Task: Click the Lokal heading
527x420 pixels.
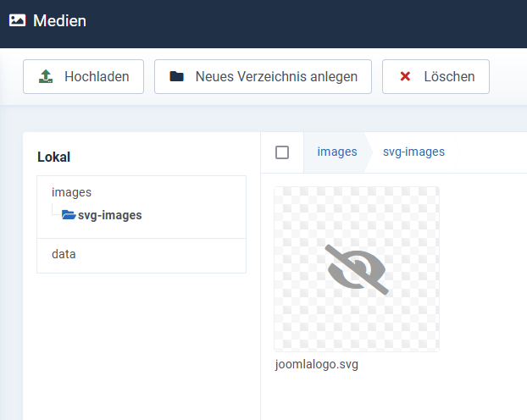Action: pyautogui.click(x=53, y=157)
